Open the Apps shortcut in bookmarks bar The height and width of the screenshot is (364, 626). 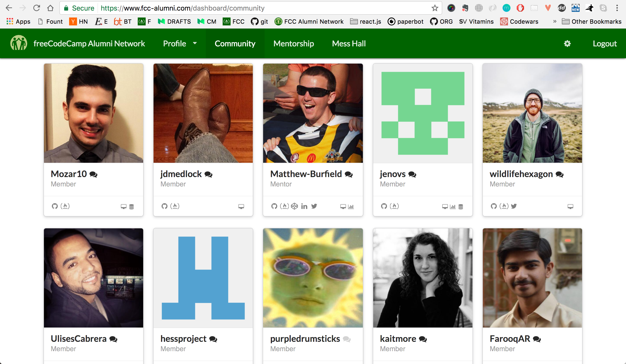coord(18,22)
